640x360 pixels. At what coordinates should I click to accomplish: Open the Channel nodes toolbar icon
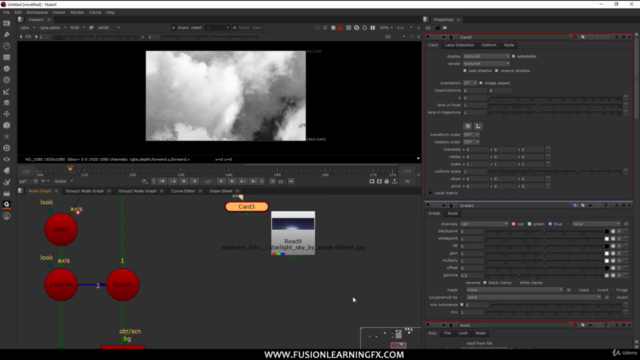click(x=7, y=58)
